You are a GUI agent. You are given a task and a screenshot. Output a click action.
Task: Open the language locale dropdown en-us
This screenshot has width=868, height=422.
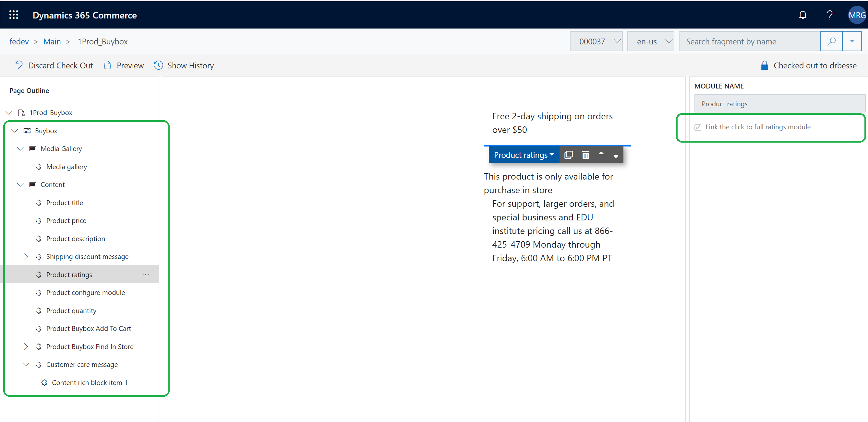(x=651, y=41)
